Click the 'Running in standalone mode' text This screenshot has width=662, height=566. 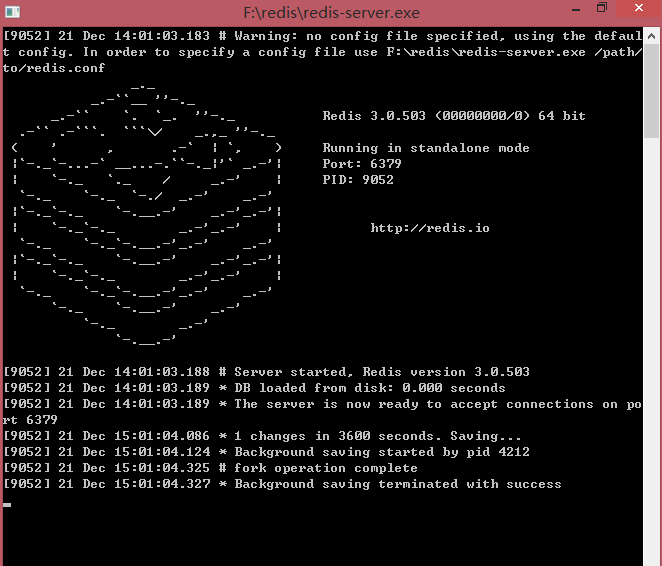(426, 148)
